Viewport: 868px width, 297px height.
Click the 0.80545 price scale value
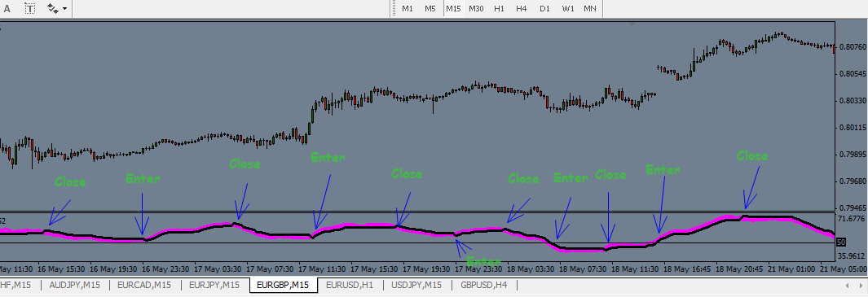point(853,73)
